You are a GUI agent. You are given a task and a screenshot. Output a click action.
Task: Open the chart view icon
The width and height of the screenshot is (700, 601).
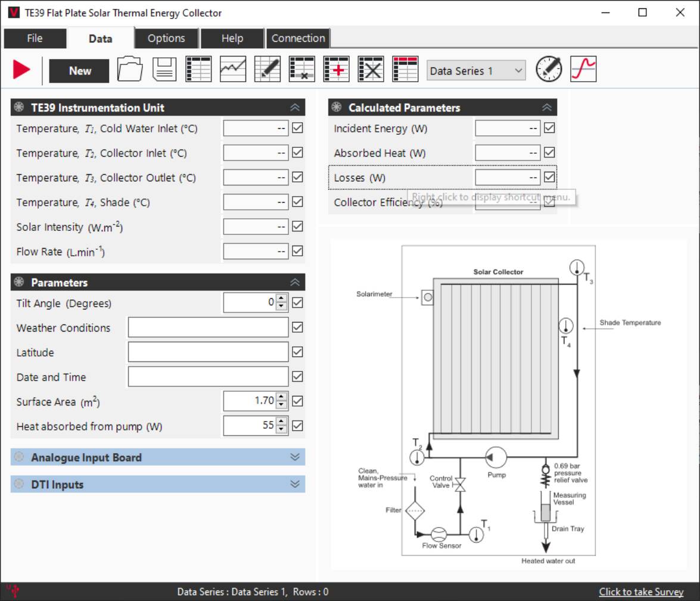[232, 70]
